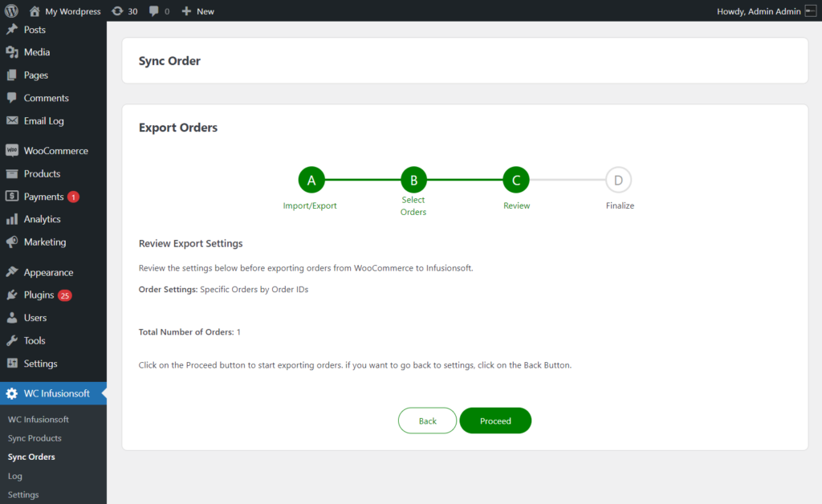This screenshot has height=504, width=822.
Task: Click the WC Infusionsoft gear icon
Action: coord(12,393)
